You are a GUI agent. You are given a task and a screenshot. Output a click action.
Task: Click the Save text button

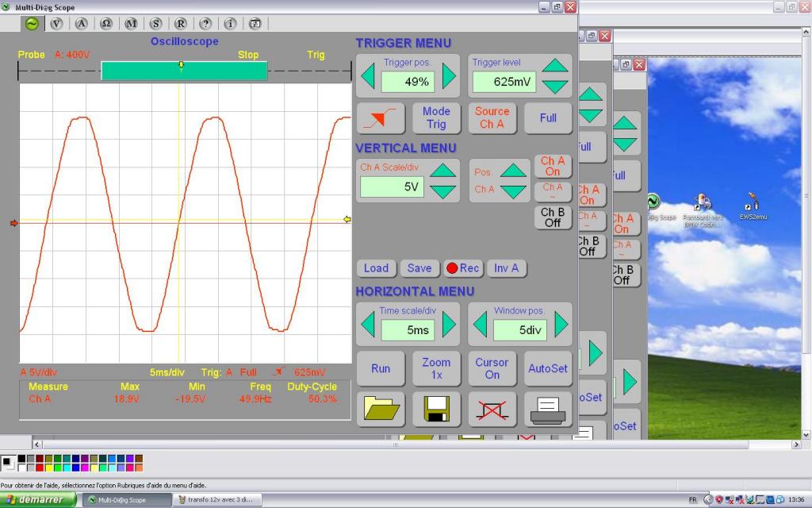(419, 268)
